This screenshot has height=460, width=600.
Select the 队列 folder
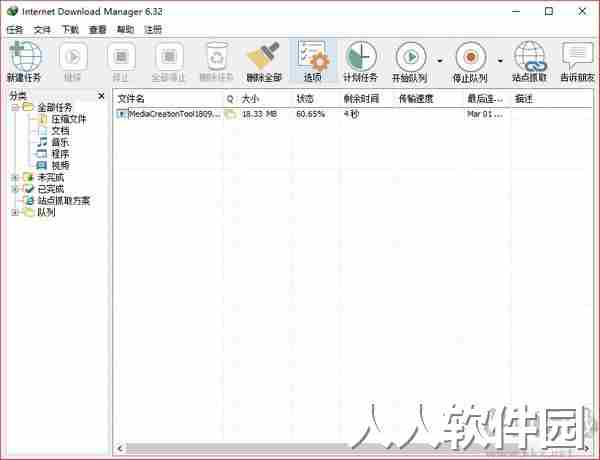[46, 212]
